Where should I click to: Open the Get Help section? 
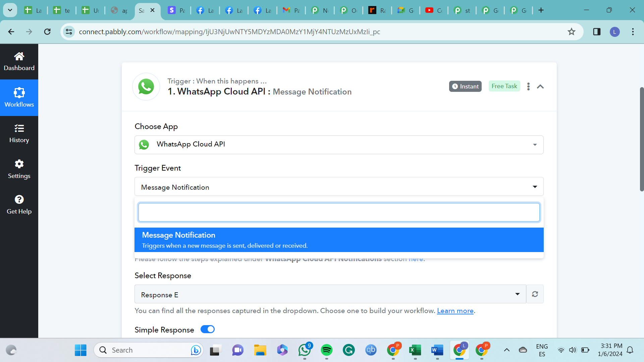point(19,205)
